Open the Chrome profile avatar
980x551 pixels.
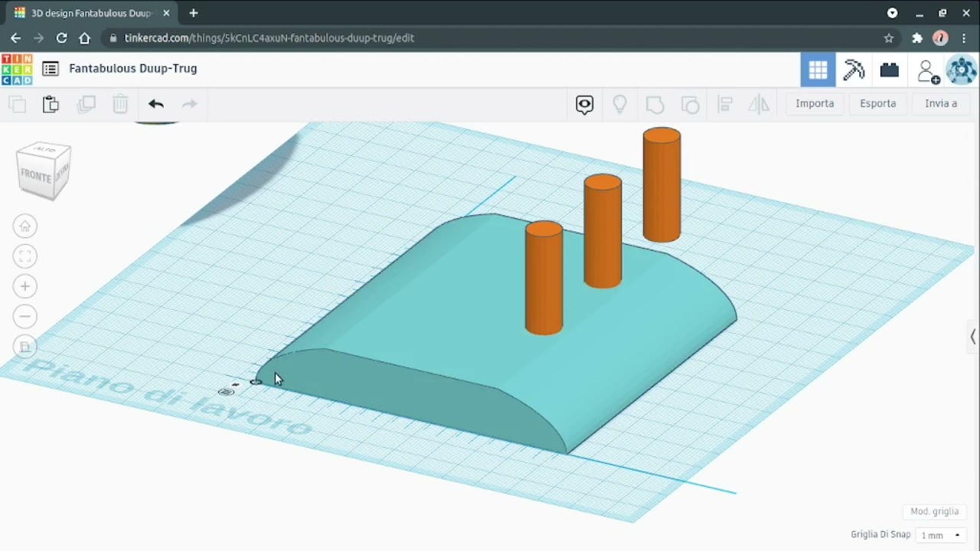(941, 37)
